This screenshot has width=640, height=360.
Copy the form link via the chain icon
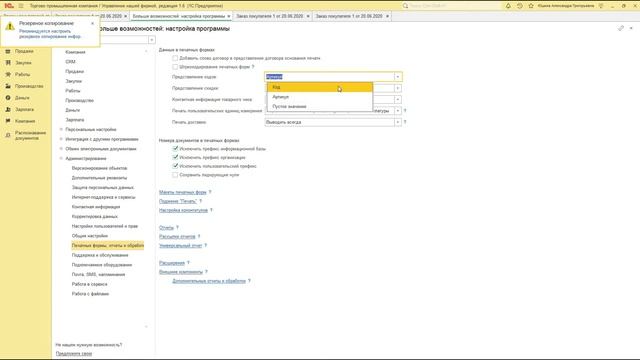coord(621,28)
